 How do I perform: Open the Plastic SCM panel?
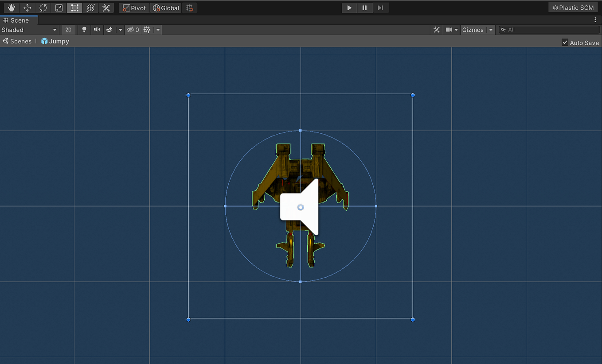click(573, 8)
